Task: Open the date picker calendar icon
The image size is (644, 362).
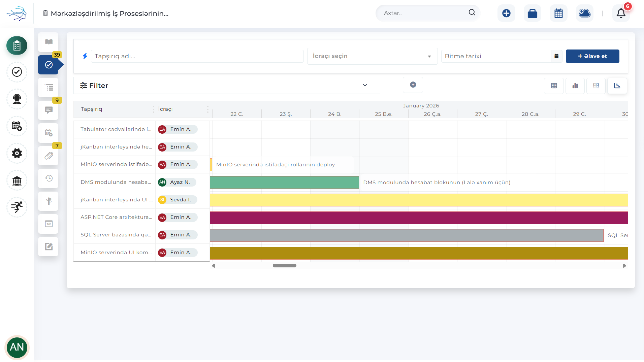Action: 556,56
